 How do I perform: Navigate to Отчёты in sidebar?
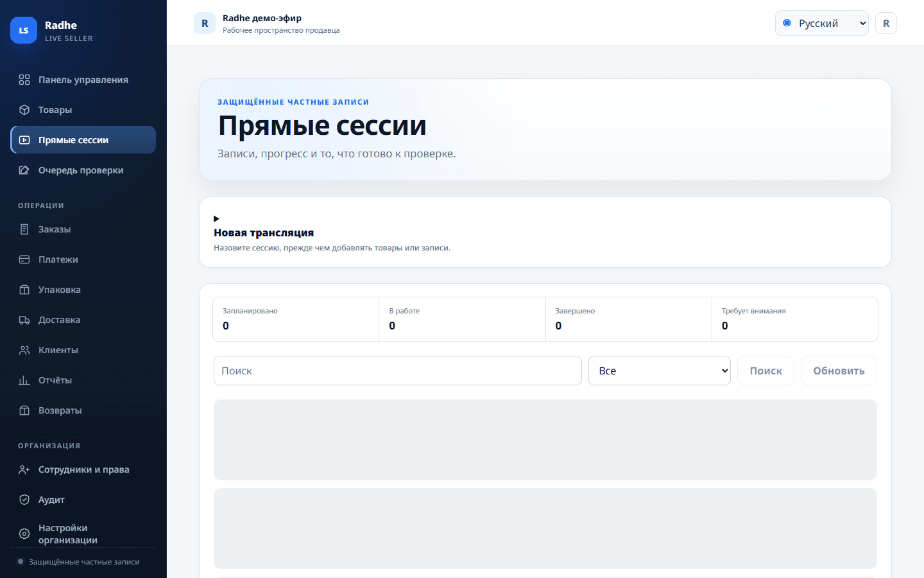(x=83, y=380)
